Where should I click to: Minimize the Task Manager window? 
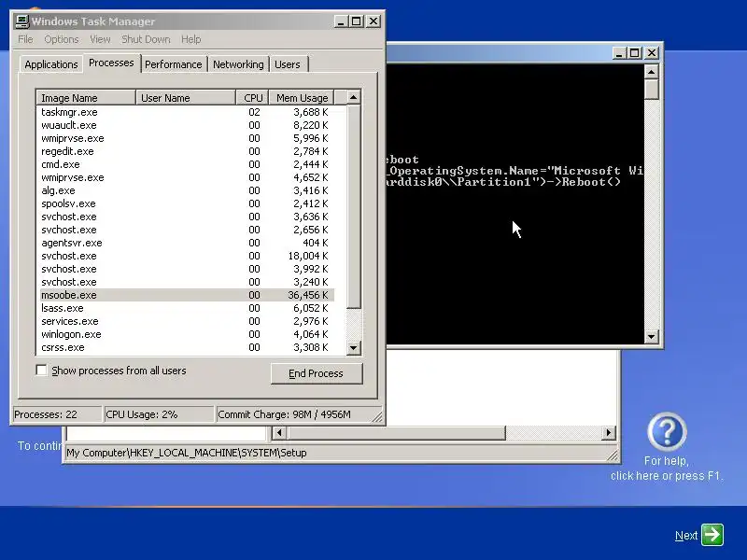point(341,21)
